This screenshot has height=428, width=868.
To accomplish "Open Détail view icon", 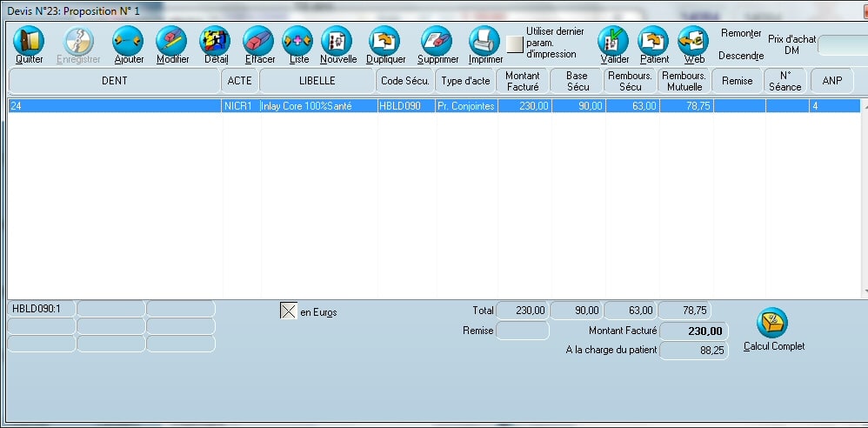I will (215, 41).
